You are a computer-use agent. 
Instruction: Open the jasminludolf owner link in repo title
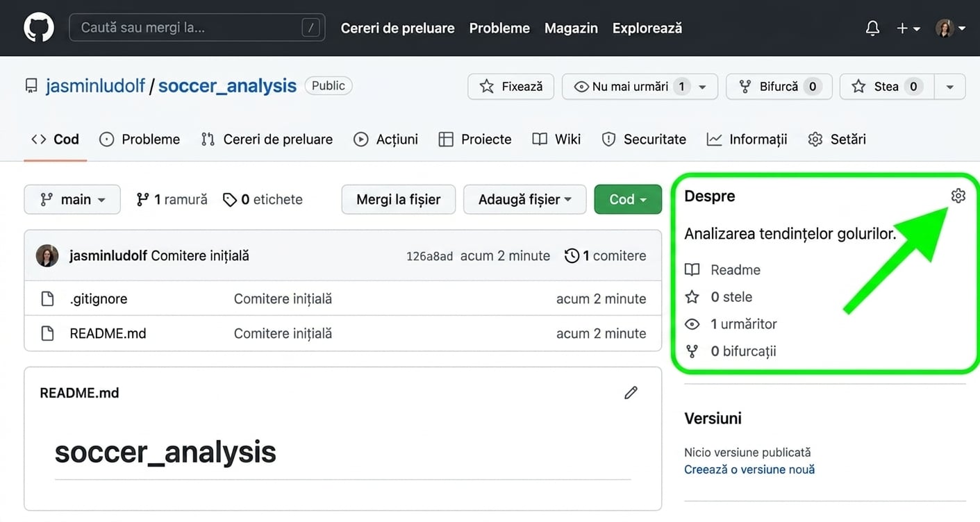point(95,85)
